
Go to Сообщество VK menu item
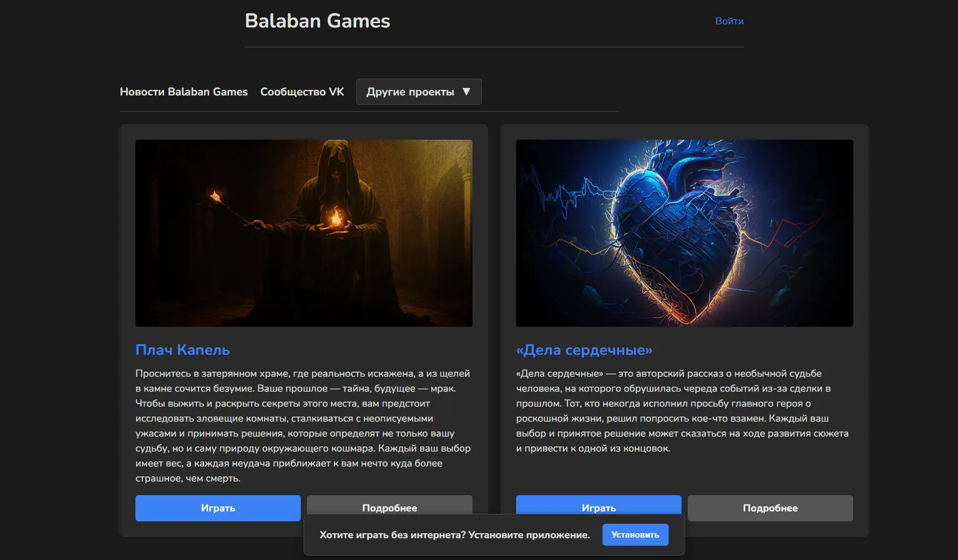pyautogui.click(x=302, y=92)
